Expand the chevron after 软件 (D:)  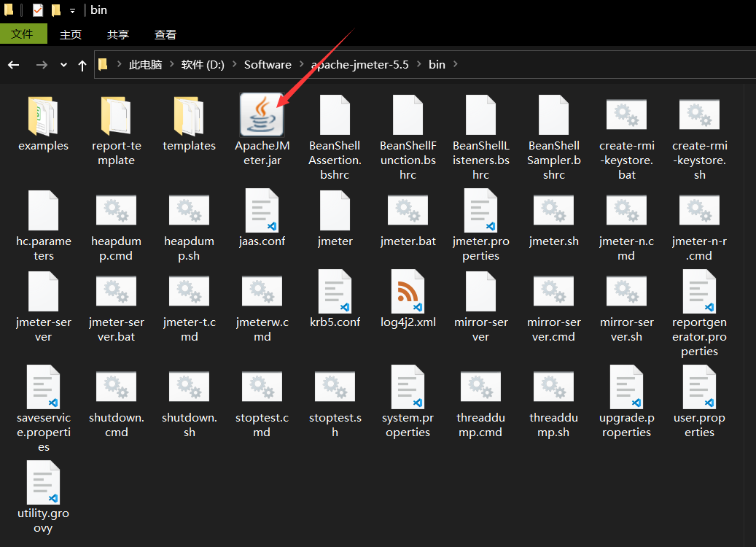coord(234,64)
